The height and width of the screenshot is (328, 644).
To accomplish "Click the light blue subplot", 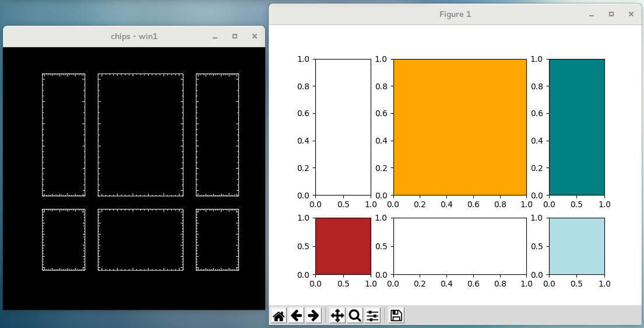I will pos(576,246).
